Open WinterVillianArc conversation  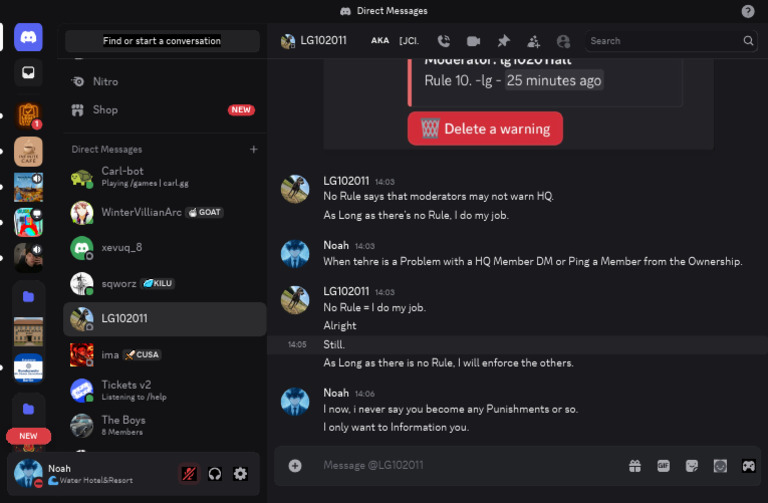(x=164, y=212)
